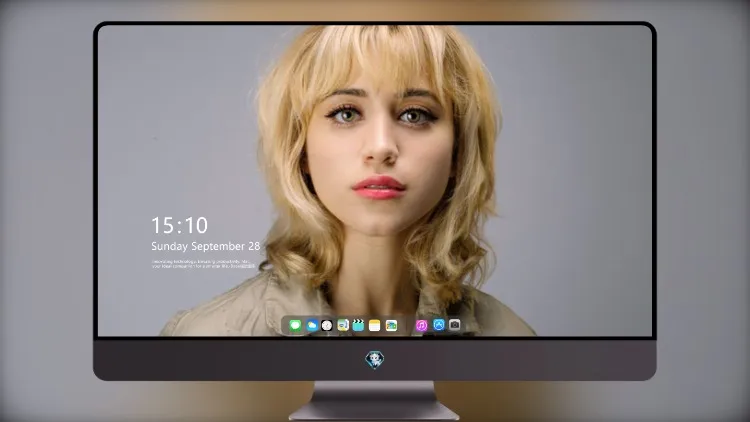Launch the clapperboard video app in dock
This screenshot has height=422, width=750.
click(x=358, y=326)
